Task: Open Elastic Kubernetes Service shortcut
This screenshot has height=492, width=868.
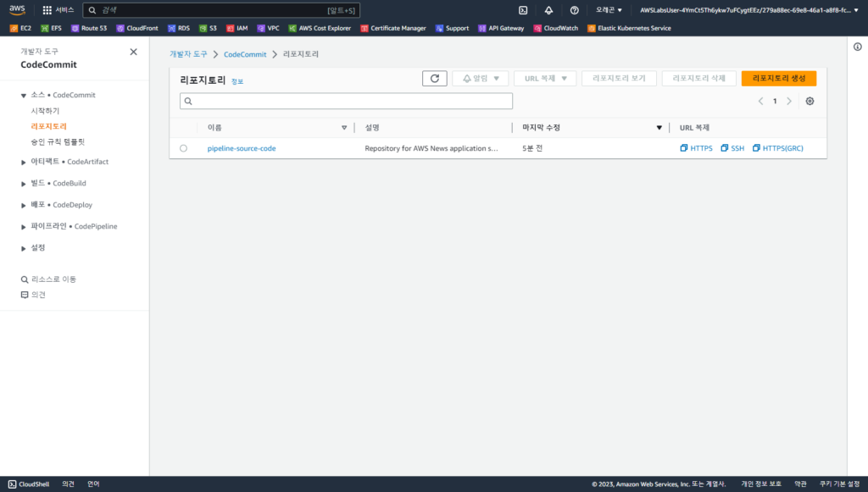Action: pos(630,28)
